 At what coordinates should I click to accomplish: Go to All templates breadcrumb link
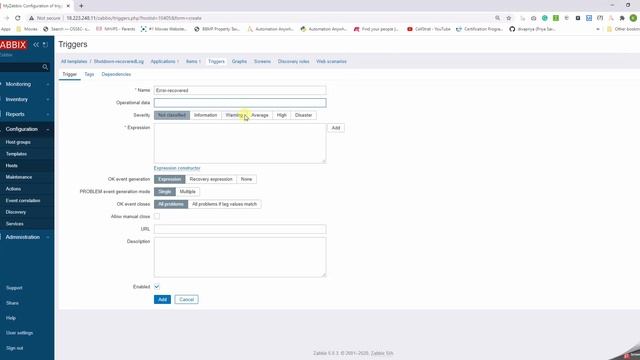click(x=74, y=61)
